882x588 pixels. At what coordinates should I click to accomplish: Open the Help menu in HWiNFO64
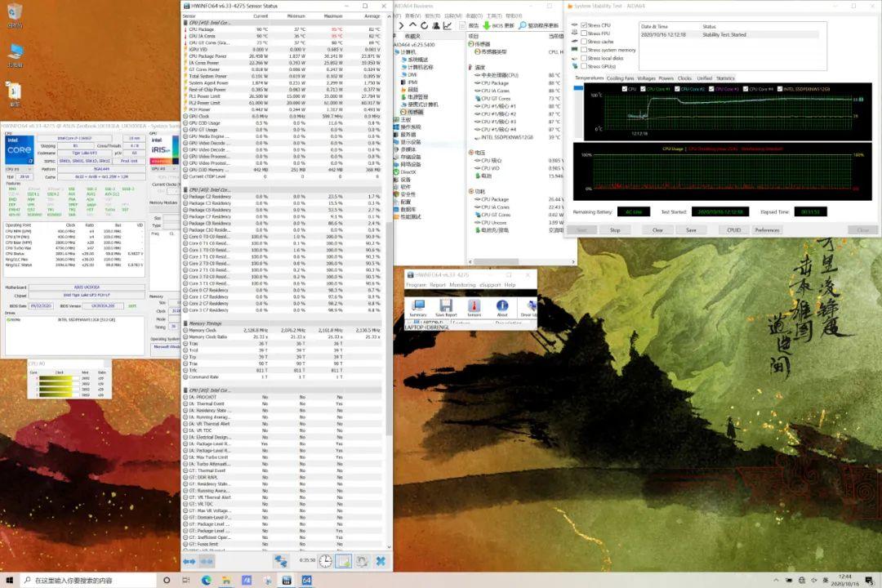[510, 285]
